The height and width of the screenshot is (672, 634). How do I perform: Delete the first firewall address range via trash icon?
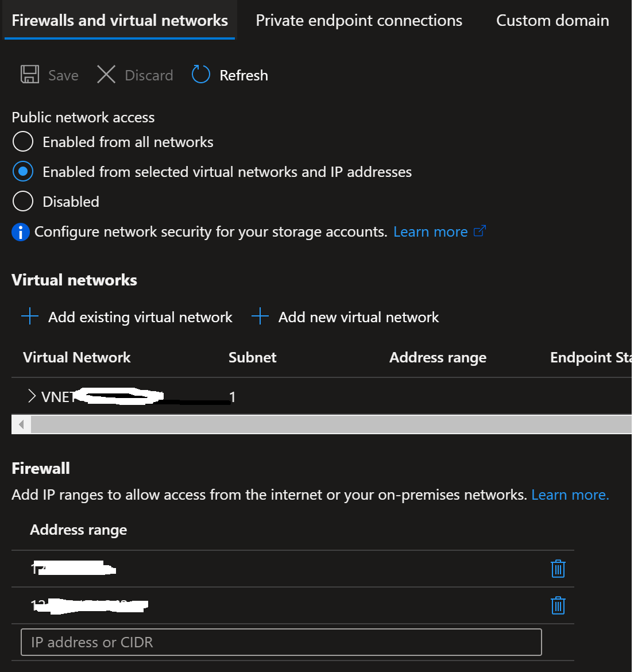pyautogui.click(x=558, y=569)
